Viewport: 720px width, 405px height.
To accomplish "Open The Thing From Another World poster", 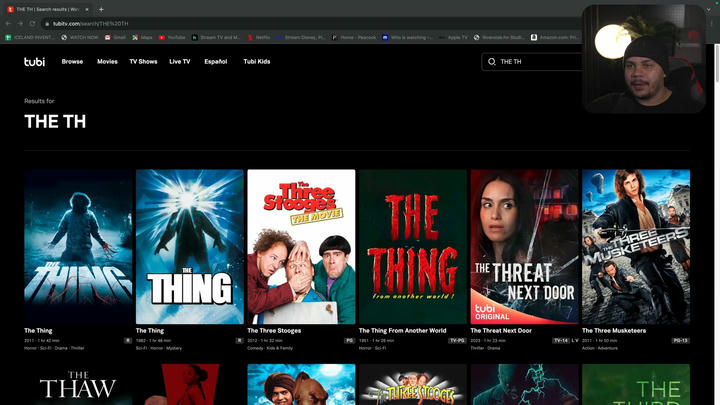I will (413, 247).
